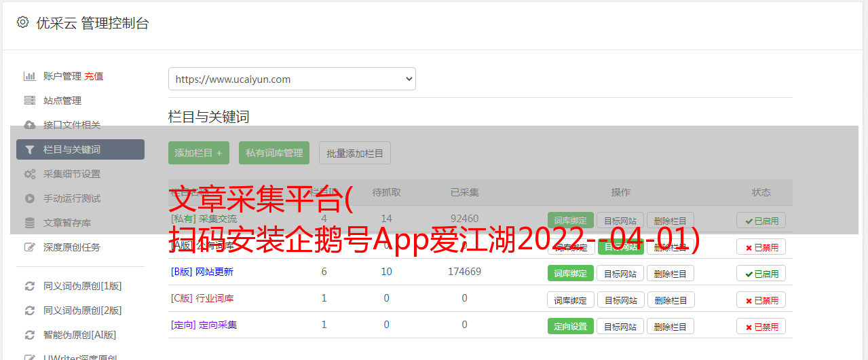Click 目标网站 in the 行业词库 row
868x360 pixels.
coord(620,300)
